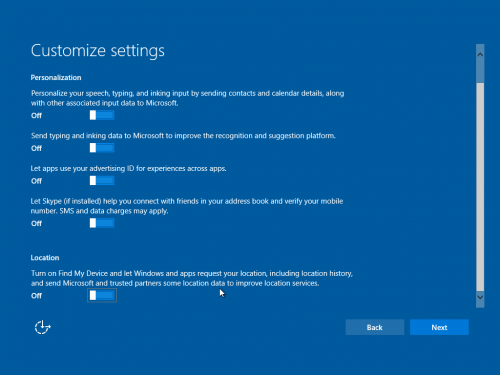Click the scrollbar down arrow
The height and width of the screenshot is (375, 500).
point(480,297)
